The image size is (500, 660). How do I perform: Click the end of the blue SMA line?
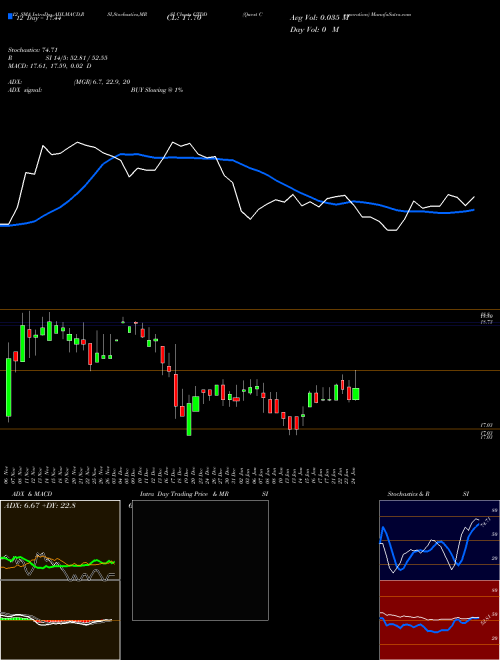point(474,210)
